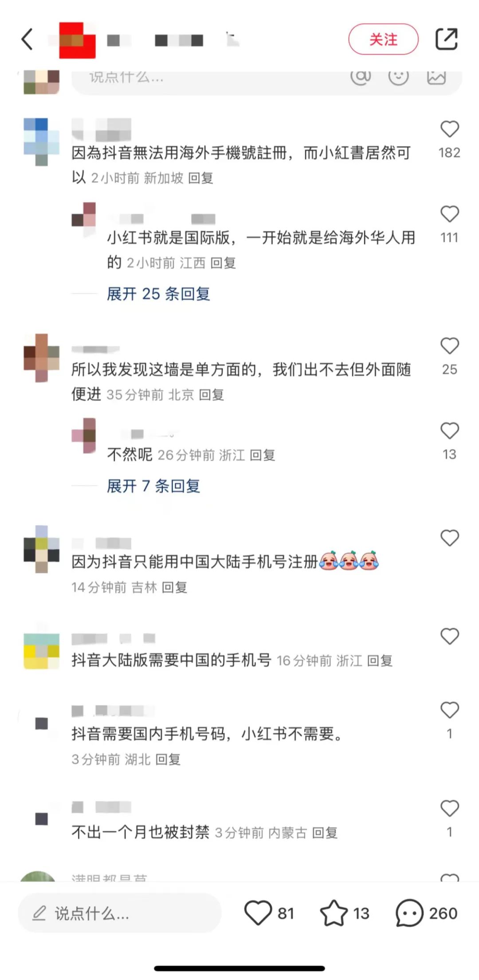
Task: Open the post author's red avatar
Action: pyautogui.click(x=77, y=40)
